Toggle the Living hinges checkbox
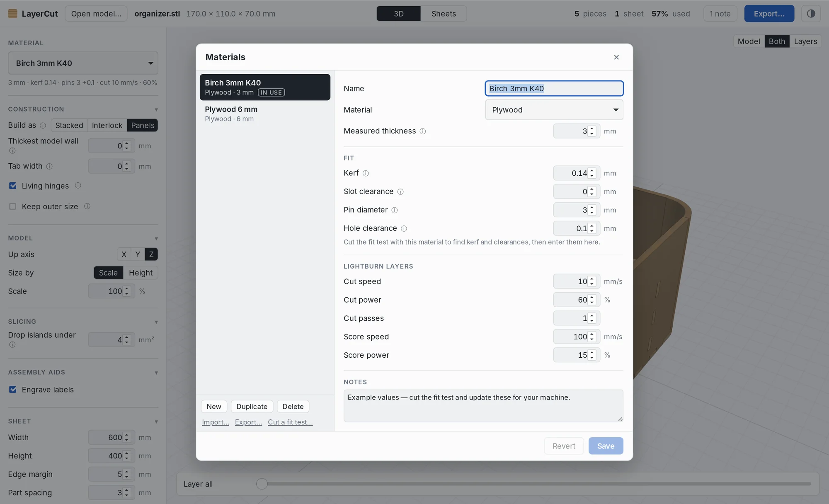Viewport: 829px width, 504px height. [13, 186]
